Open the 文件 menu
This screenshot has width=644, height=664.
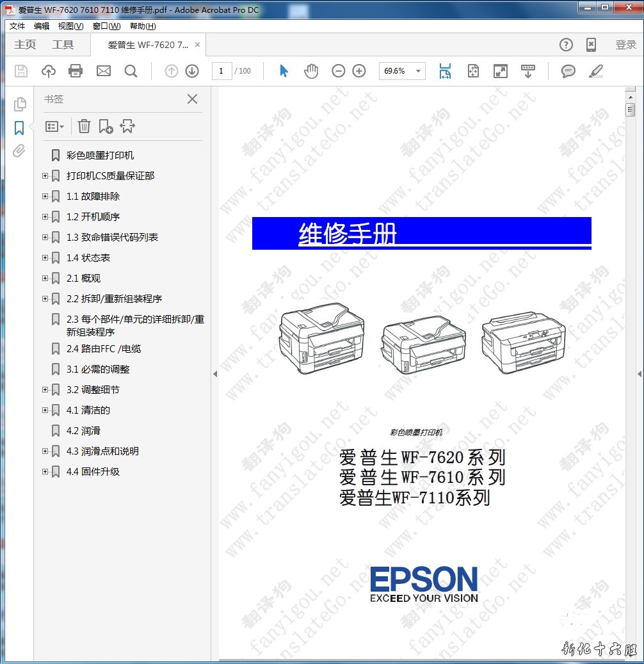(x=17, y=26)
